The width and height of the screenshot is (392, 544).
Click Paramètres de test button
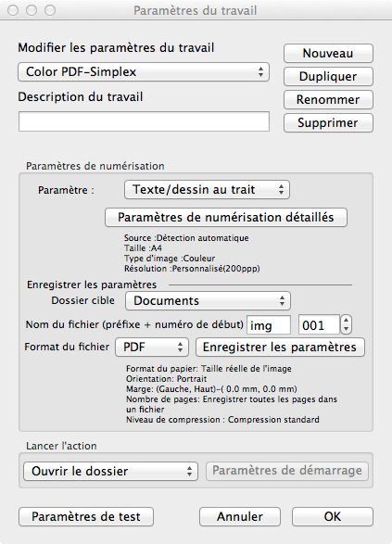click(x=86, y=516)
